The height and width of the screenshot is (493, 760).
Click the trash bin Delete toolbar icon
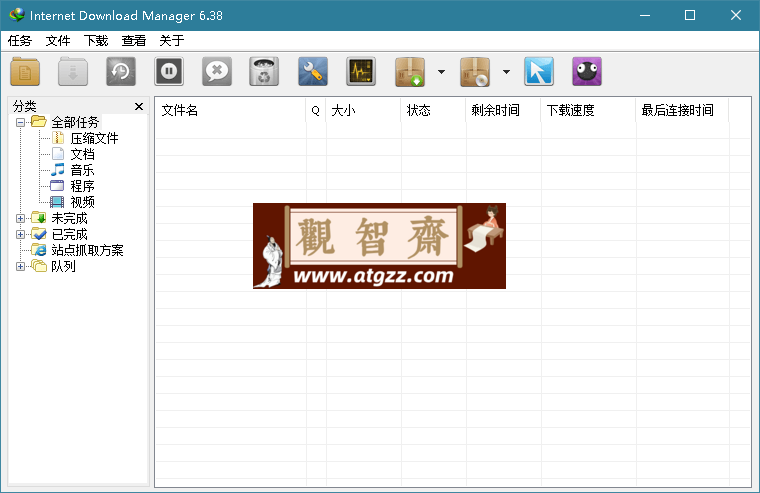(x=264, y=72)
